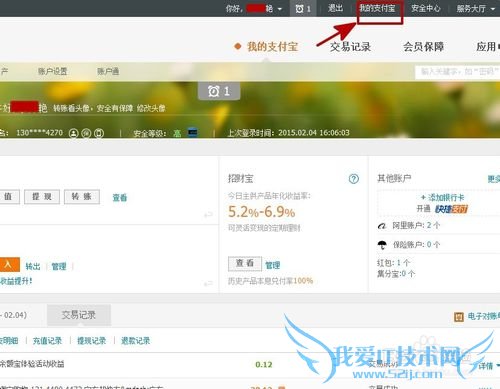Open the 充值记录 recharge records link

[x=47, y=341]
